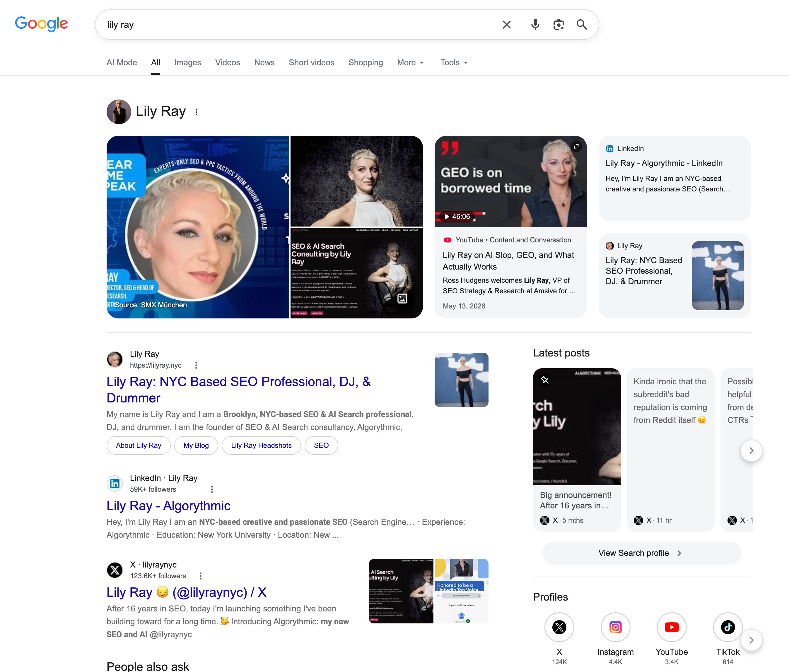The image size is (789, 672).
Task: Expand the More dropdown
Action: (411, 62)
